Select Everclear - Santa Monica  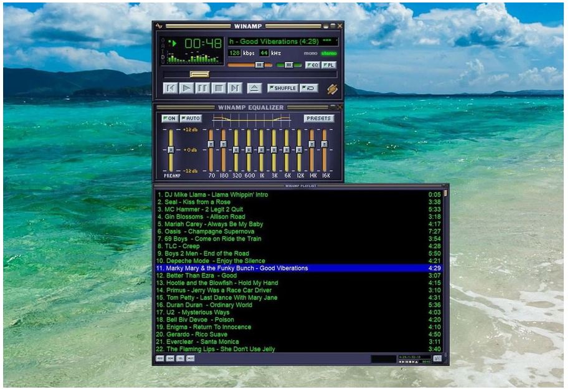click(298, 342)
